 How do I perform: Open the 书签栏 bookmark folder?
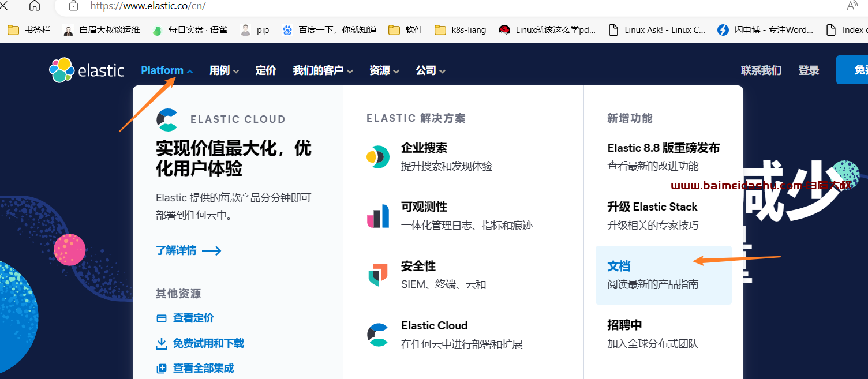(x=29, y=30)
